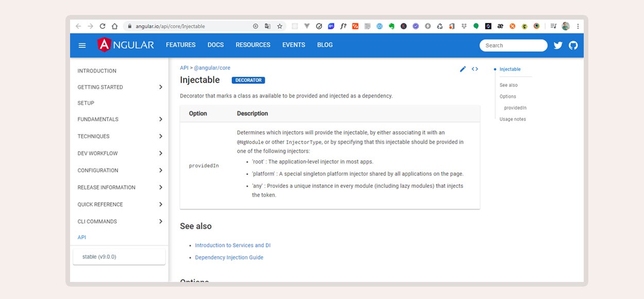Expand the Techniques section chevron

pyautogui.click(x=161, y=136)
